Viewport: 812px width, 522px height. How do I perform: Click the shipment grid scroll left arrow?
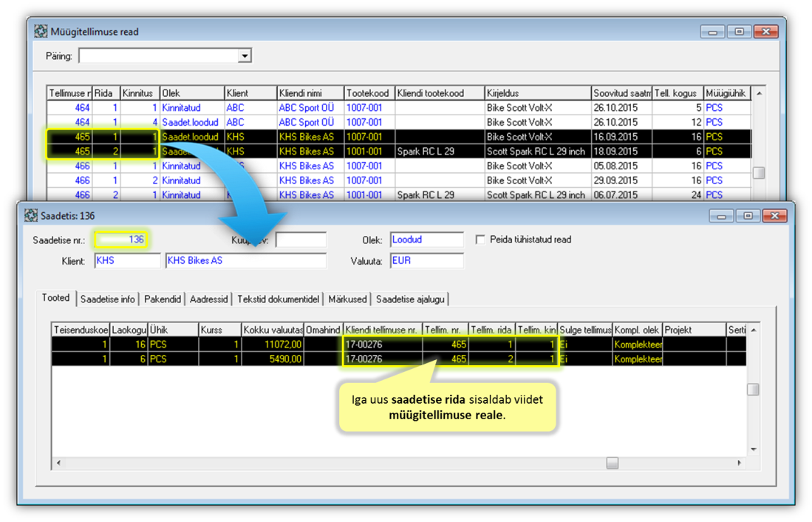click(x=58, y=463)
